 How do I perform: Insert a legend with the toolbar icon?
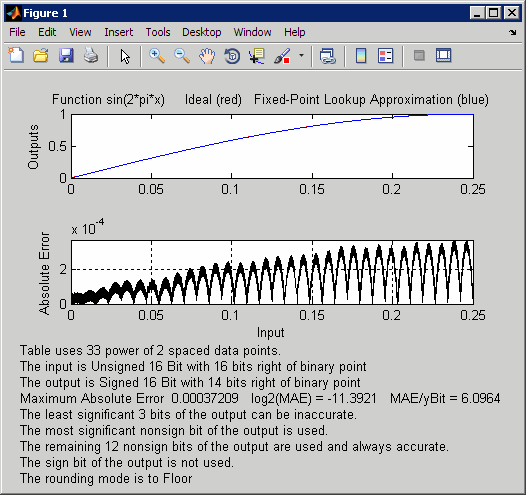point(385,56)
